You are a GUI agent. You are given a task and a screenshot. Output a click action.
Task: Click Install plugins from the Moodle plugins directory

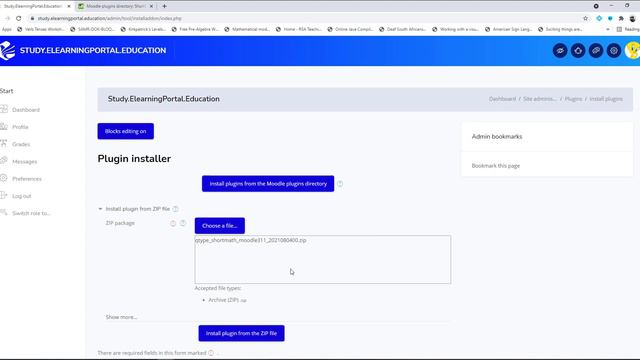tap(268, 184)
